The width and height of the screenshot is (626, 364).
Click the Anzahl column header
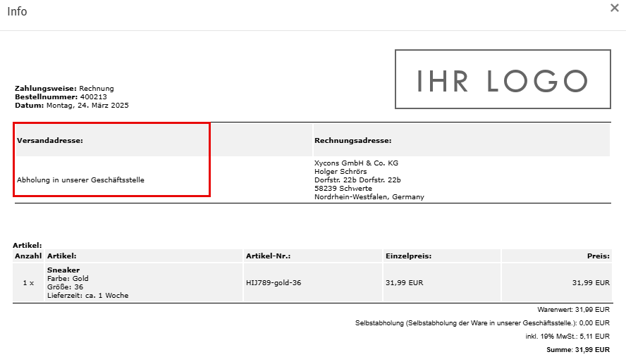pos(28,256)
